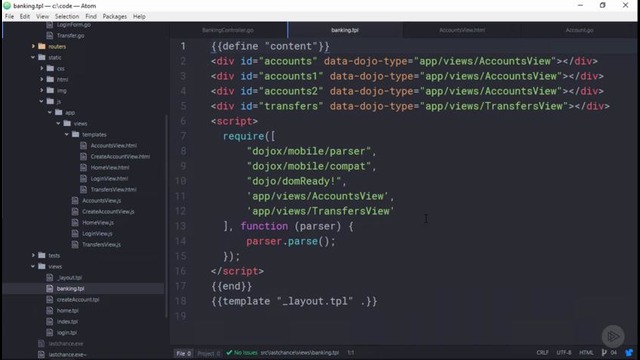
Task: Click the play overlay button
Action: pyautogui.click(x=613, y=336)
